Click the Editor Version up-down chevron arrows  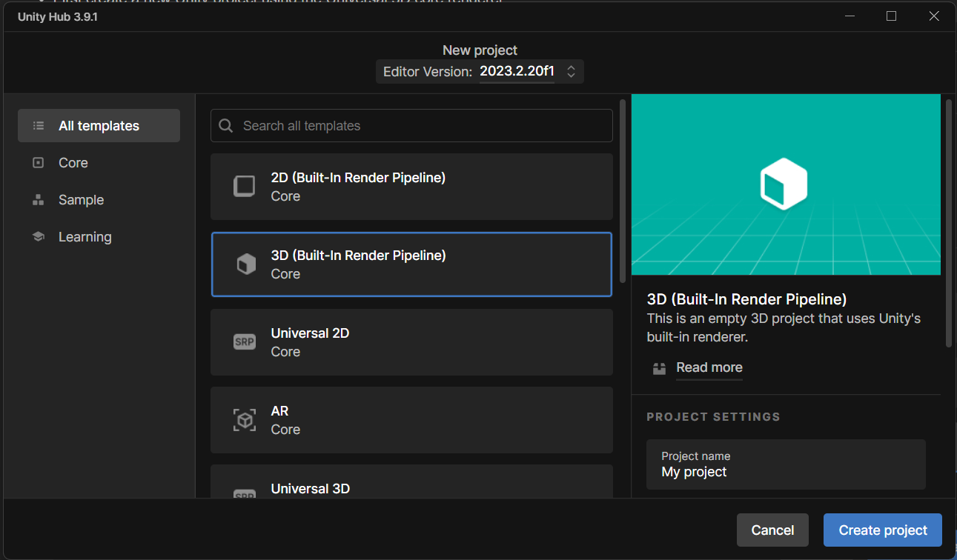point(571,72)
